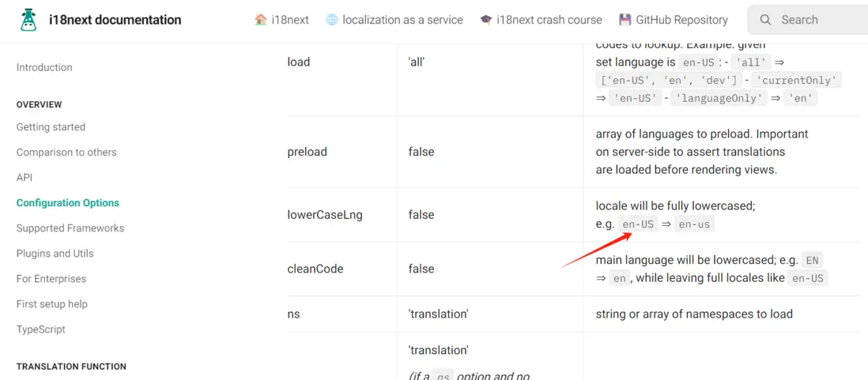This screenshot has width=868, height=380.
Task: Open Supported Frameworks sidebar entry
Action: click(x=70, y=228)
